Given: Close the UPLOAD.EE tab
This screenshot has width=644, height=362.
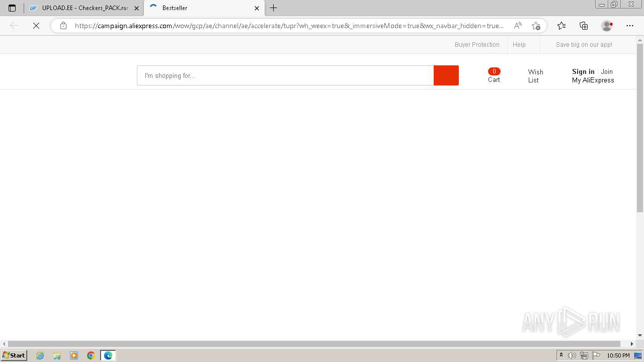Looking at the screenshot, I should click(x=136, y=8).
